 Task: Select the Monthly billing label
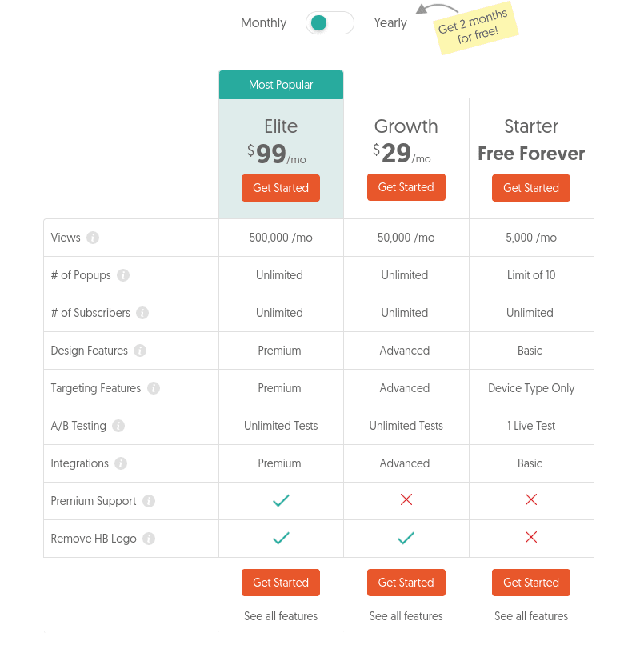264,22
